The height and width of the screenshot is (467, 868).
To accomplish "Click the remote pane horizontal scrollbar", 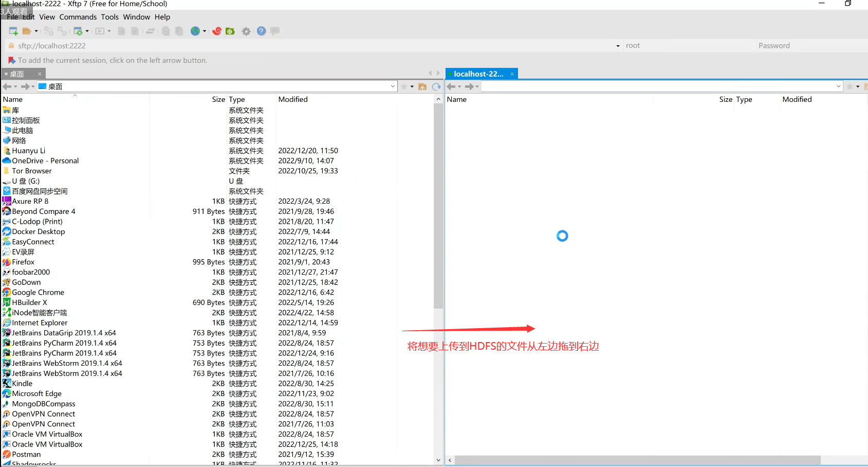I will coord(637,460).
